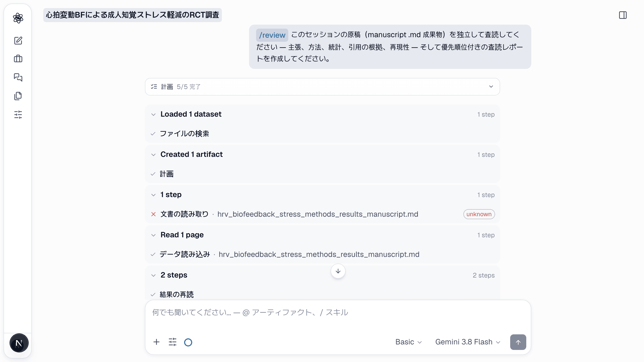This screenshot has height=362, width=644.
Task: Open composer tool settings sliders icon
Action: click(173, 342)
